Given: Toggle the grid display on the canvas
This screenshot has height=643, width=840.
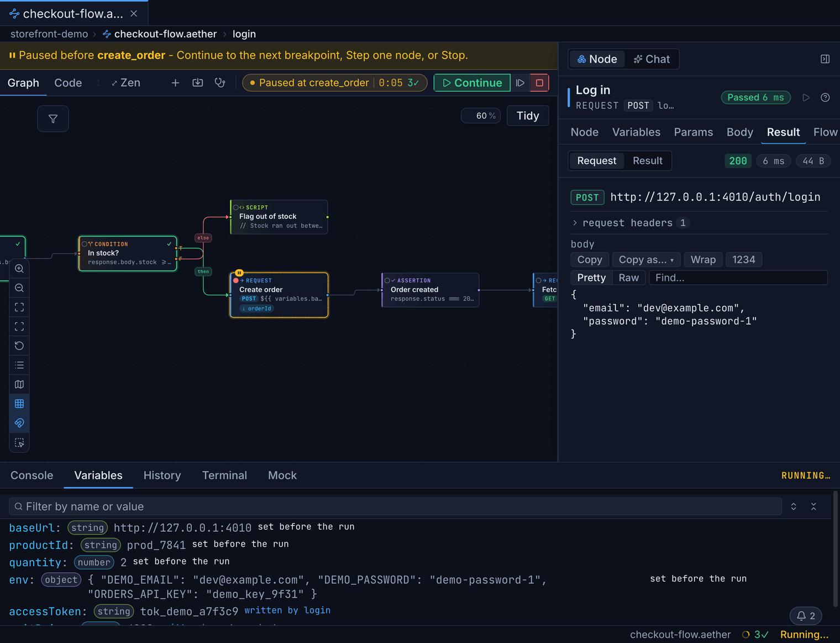Looking at the screenshot, I should [x=19, y=404].
